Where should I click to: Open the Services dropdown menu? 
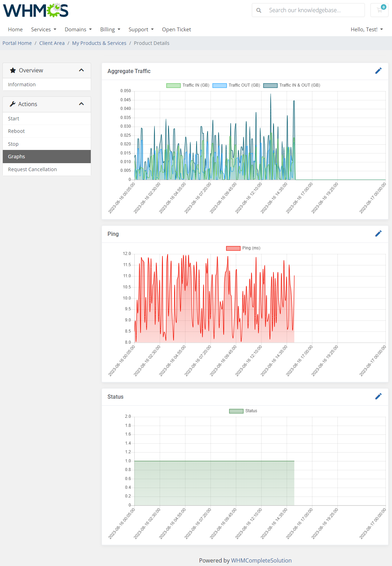[x=43, y=30]
